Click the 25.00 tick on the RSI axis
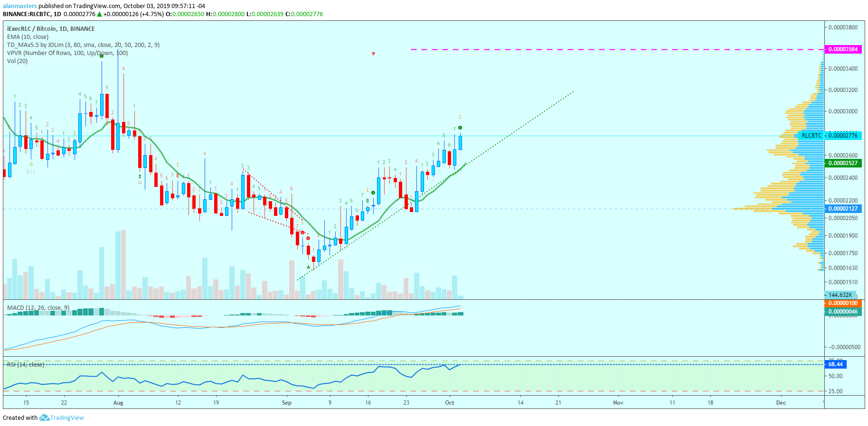 [x=836, y=391]
